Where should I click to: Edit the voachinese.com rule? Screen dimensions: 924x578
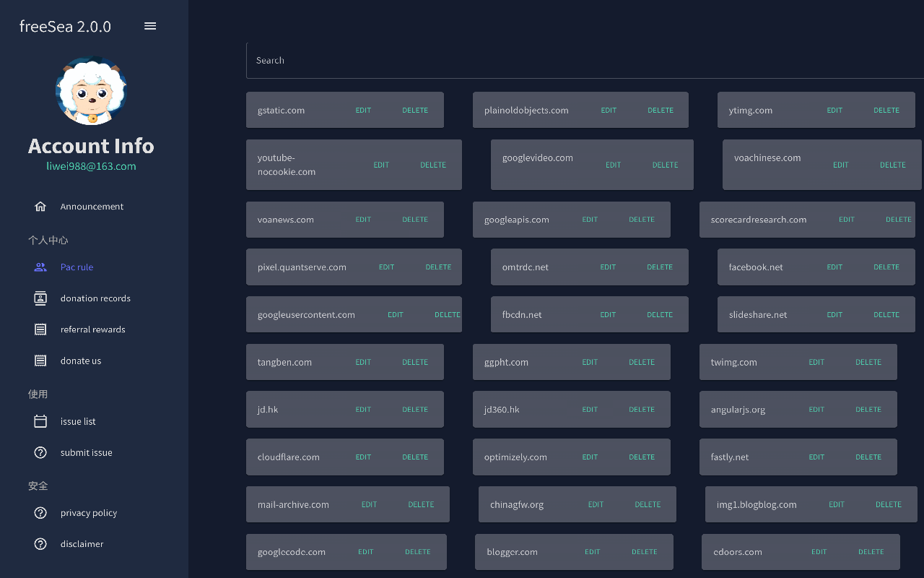(841, 165)
